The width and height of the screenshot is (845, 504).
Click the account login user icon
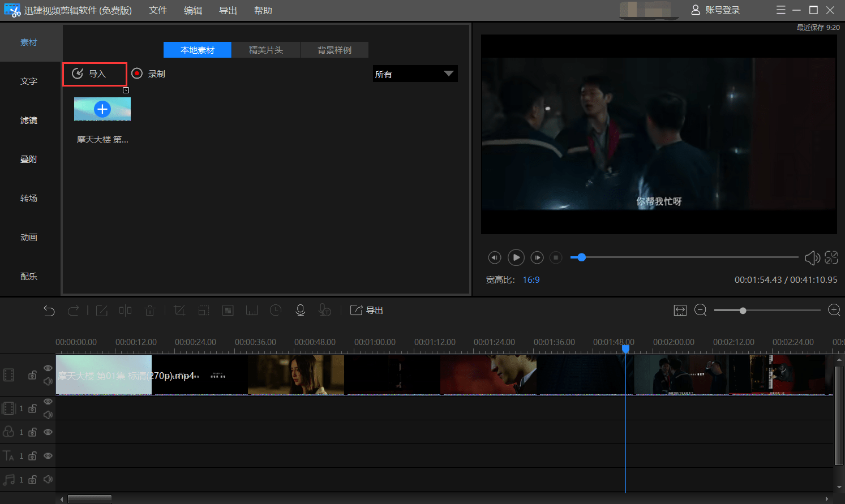[x=696, y=10]
